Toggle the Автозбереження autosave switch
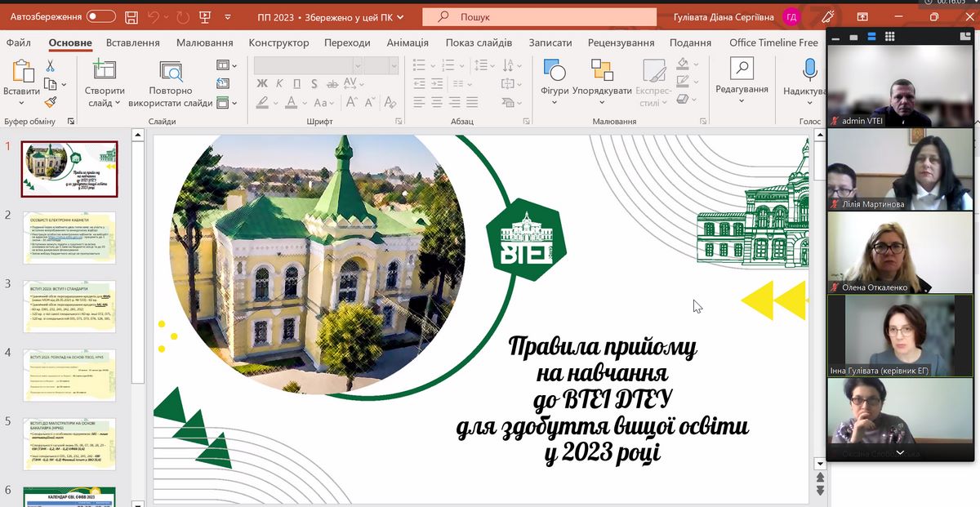The image size is (980, 507). [101, 16]
